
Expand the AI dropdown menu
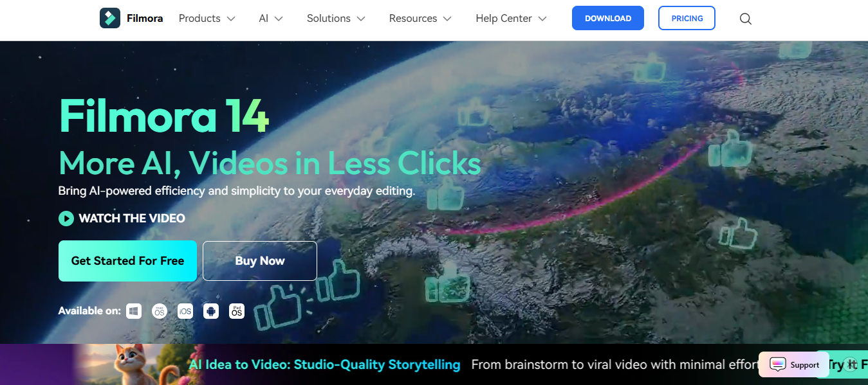point(271,19)
